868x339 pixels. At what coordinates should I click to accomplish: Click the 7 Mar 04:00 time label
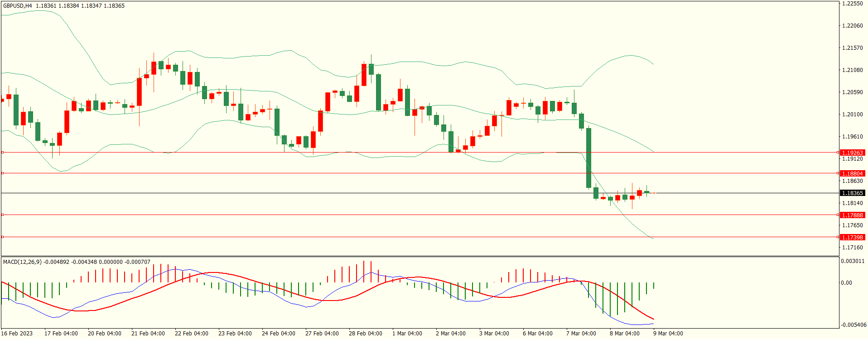[x=581, y=334]
